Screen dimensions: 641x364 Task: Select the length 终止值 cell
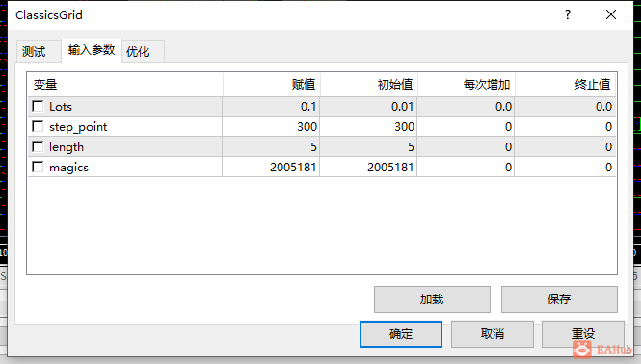pyautogui.click(x=566, y=146)
